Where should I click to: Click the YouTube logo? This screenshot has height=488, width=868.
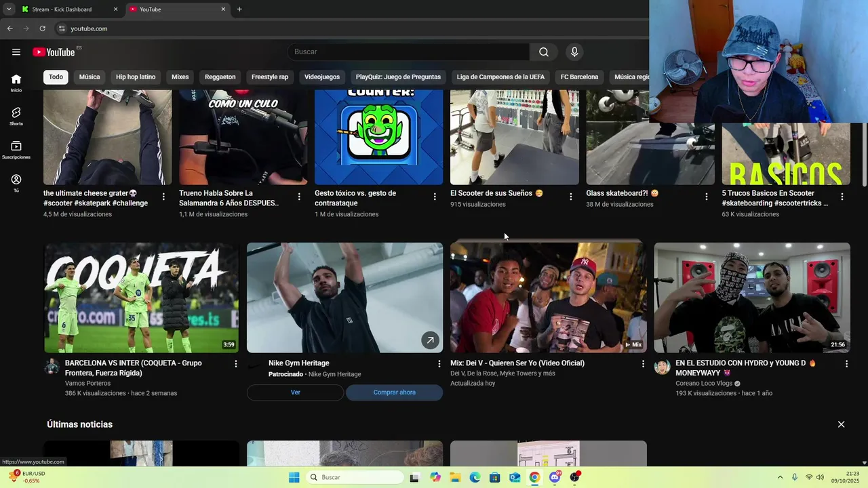coord(54,52)
